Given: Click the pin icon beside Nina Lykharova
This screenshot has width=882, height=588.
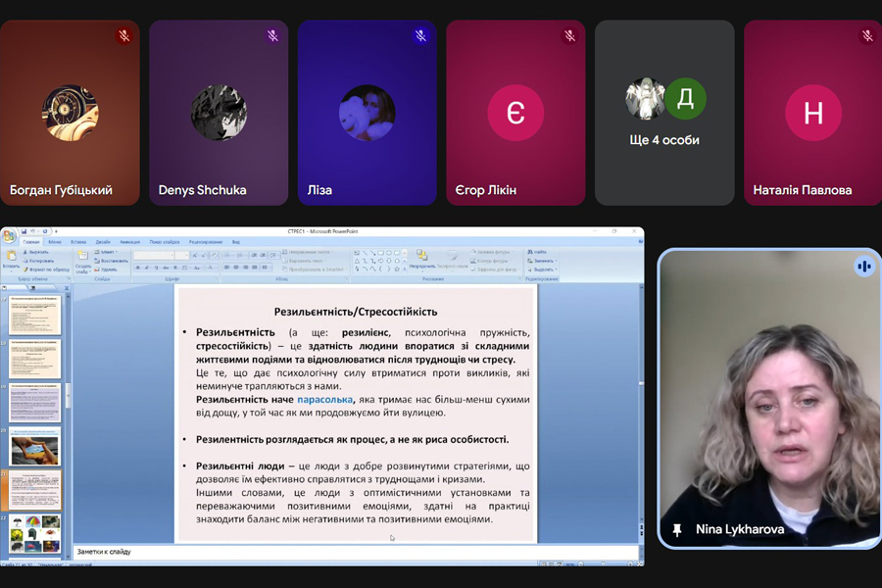Looking at the screenshot, I should click(x=677, y=529).
